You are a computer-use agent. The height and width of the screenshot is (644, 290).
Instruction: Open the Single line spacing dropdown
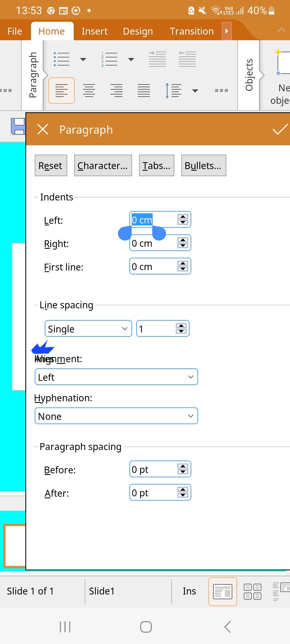[88, 329]
